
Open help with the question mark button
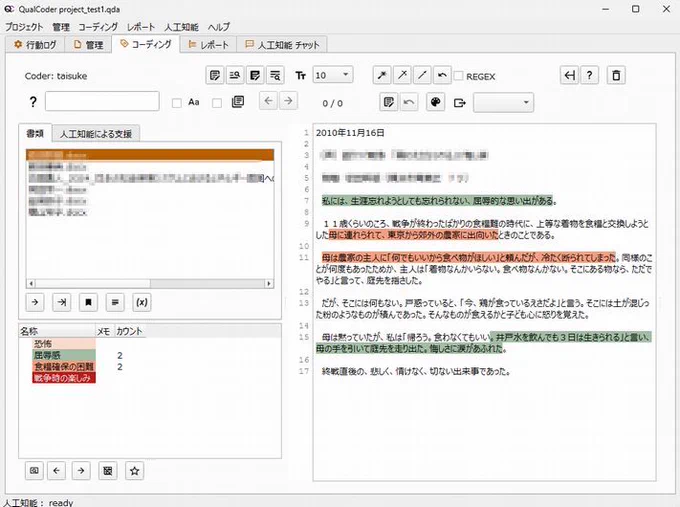click(x=589, y=75)
